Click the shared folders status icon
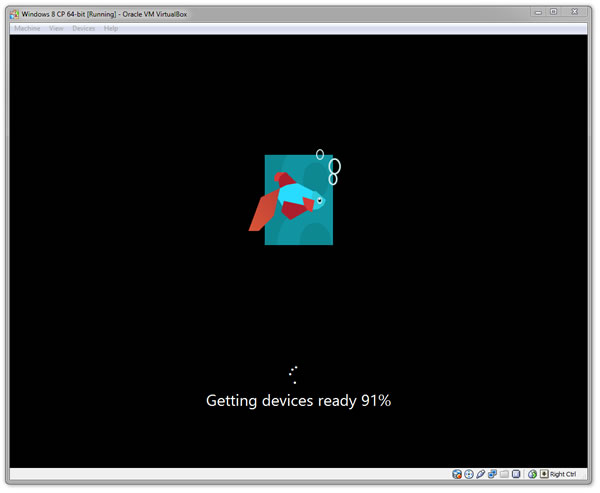Viewport: 600px width, 493px height. pyautogui.click(x=504, y=474)
